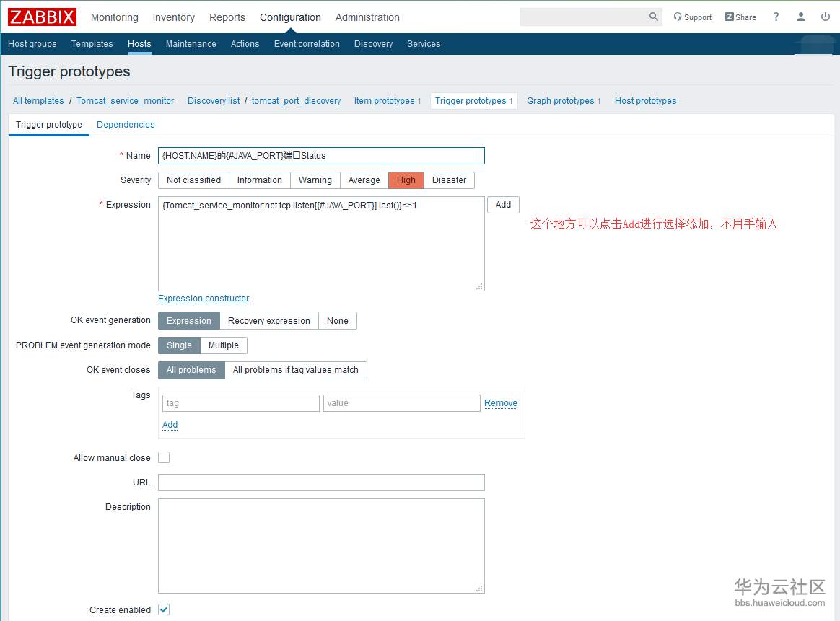Set severity to High

406,180
